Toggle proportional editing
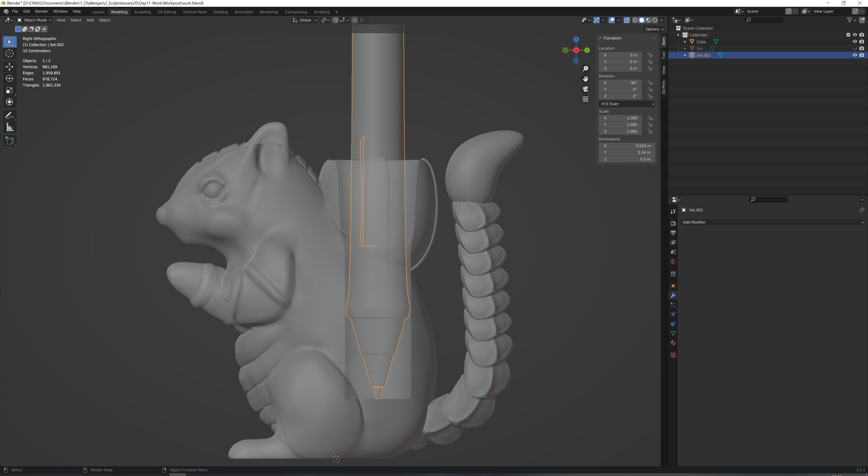The height and width of the screenshot is (476, 868). coord(354,20)
